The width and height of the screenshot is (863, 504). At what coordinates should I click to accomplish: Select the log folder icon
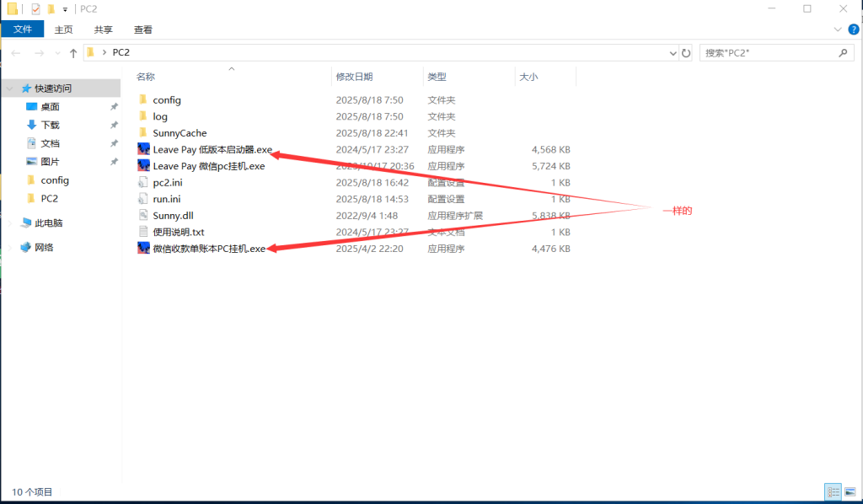pos(143,116)
